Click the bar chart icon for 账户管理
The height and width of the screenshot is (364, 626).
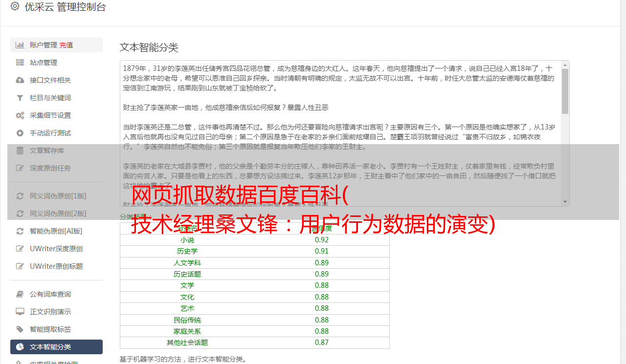pyautogui.click(x=20, y=45)
